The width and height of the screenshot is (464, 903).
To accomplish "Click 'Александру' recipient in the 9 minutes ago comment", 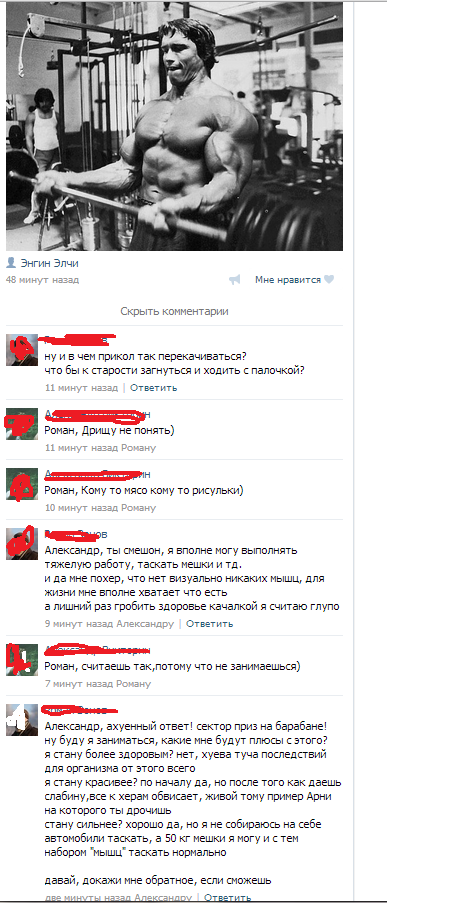I will click(145, 624).
